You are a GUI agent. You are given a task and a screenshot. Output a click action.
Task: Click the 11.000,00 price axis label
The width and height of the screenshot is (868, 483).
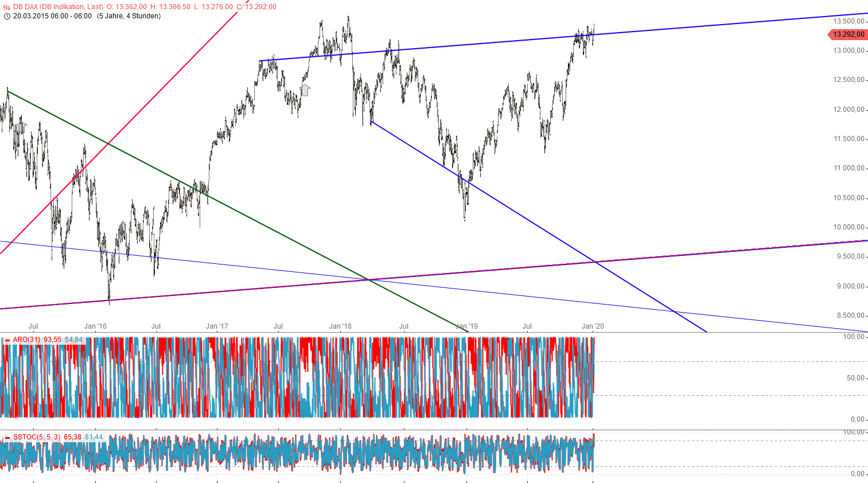click(848, 168)
